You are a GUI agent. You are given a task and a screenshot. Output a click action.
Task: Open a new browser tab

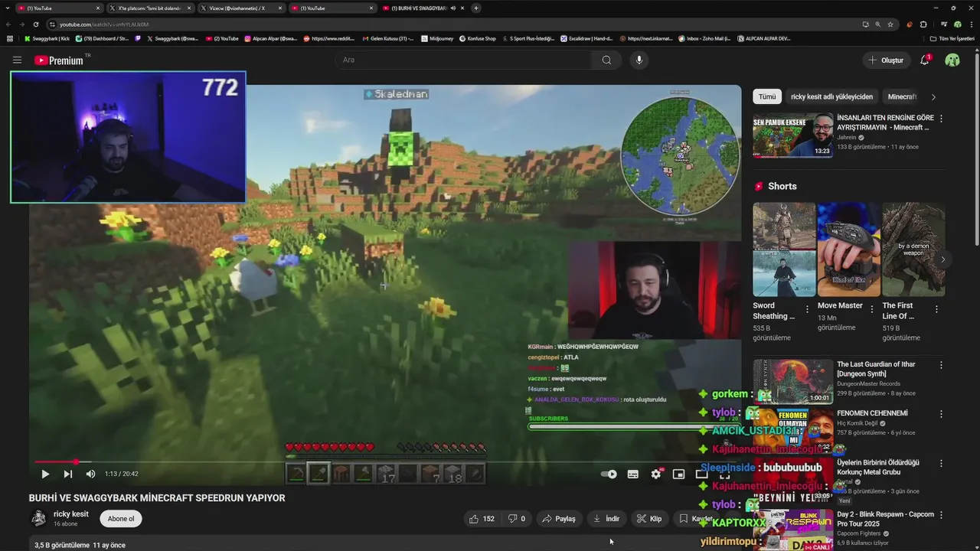(x=476, y=8)
